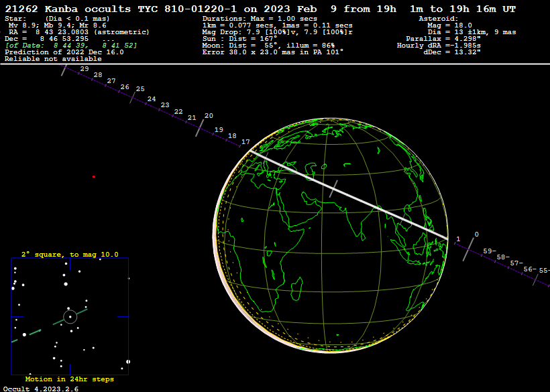Click the 'Occult 4.2023.2.6' version text

click(x=41, y=389)
